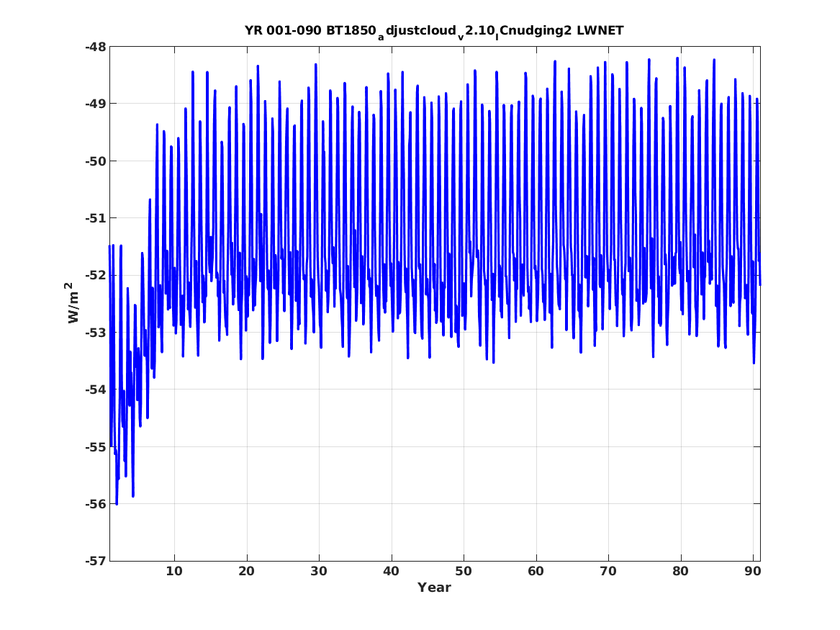
Task: Click the x-axis tick label 80
Action: (x=680, y=571)
